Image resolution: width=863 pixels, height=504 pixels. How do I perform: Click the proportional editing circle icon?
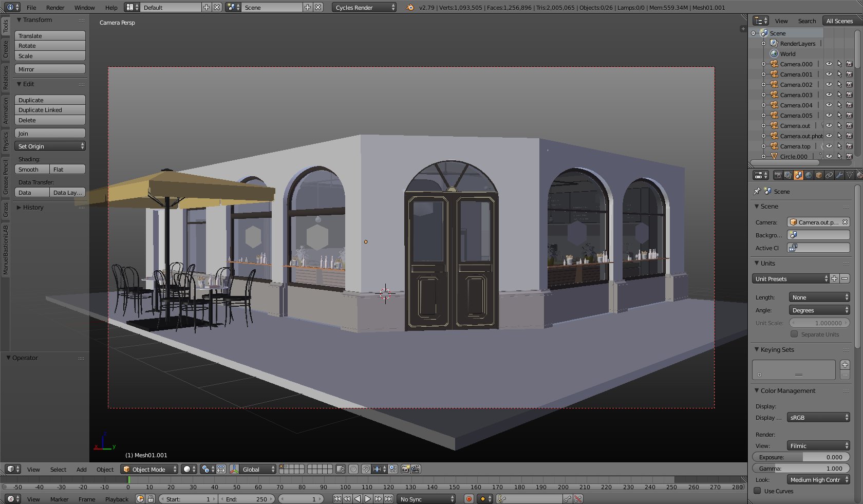(353, 469)
